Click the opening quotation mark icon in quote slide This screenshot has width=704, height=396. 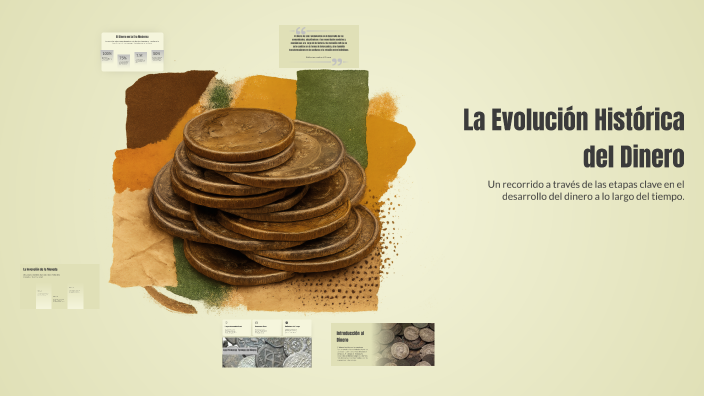(x=301, y=31)
